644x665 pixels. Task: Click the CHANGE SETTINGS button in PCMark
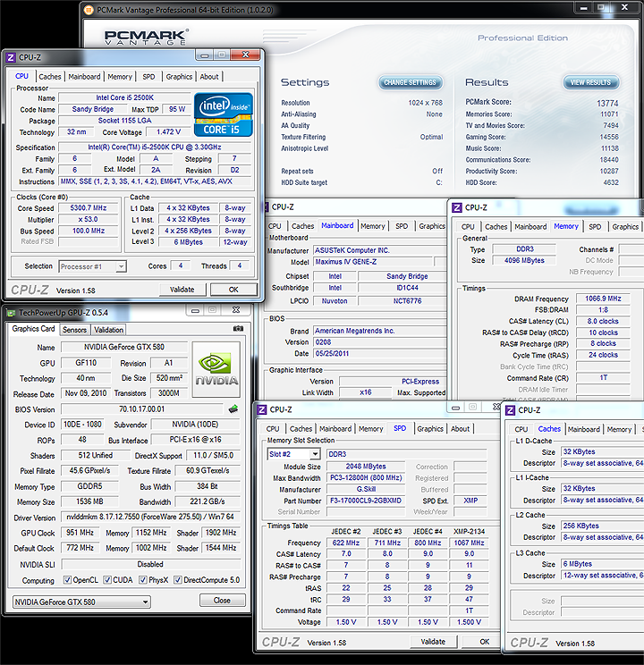click(x=410, y=82)
